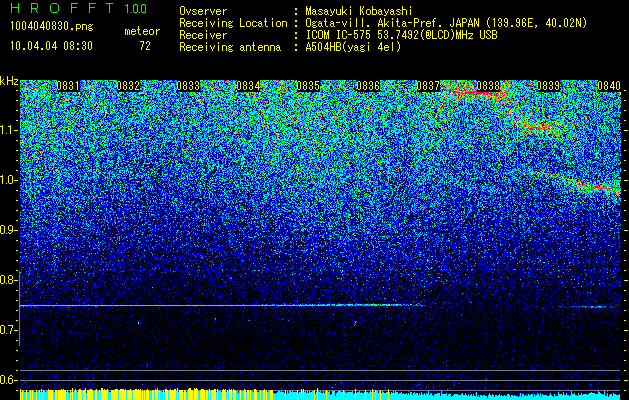Click the Receiving antenna field label
The height and width of the screenshot is (400, 629).
click(x=230, y=47)
